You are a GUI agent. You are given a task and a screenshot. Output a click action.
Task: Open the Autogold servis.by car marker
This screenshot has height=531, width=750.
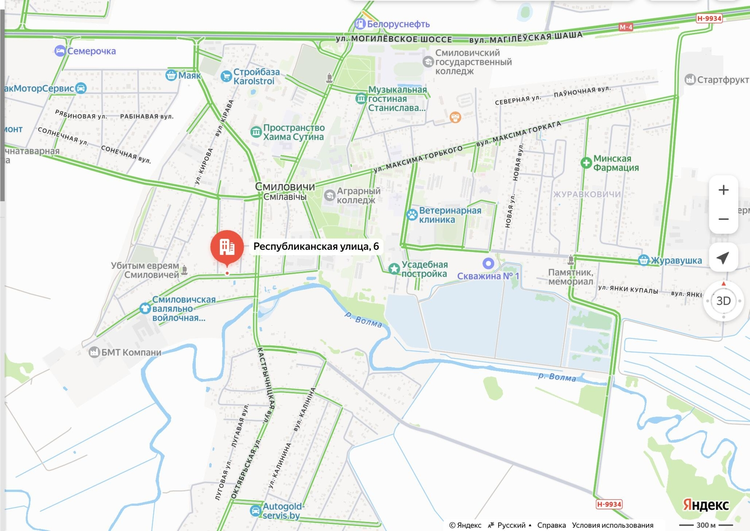256,511
